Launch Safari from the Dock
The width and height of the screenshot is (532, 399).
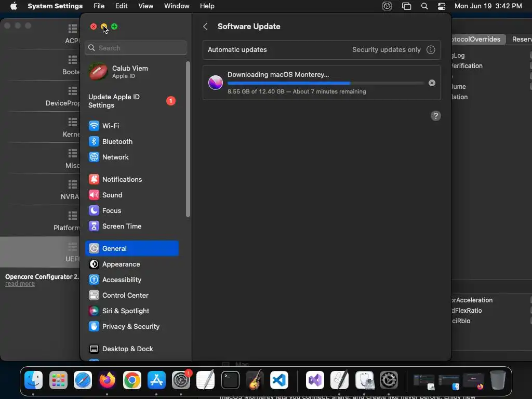83,380
